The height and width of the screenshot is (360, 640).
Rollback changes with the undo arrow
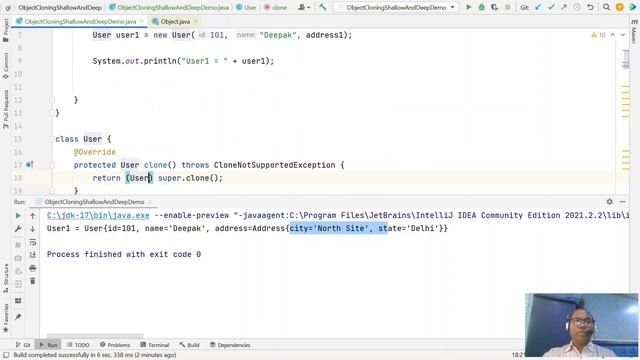(590, 7)
